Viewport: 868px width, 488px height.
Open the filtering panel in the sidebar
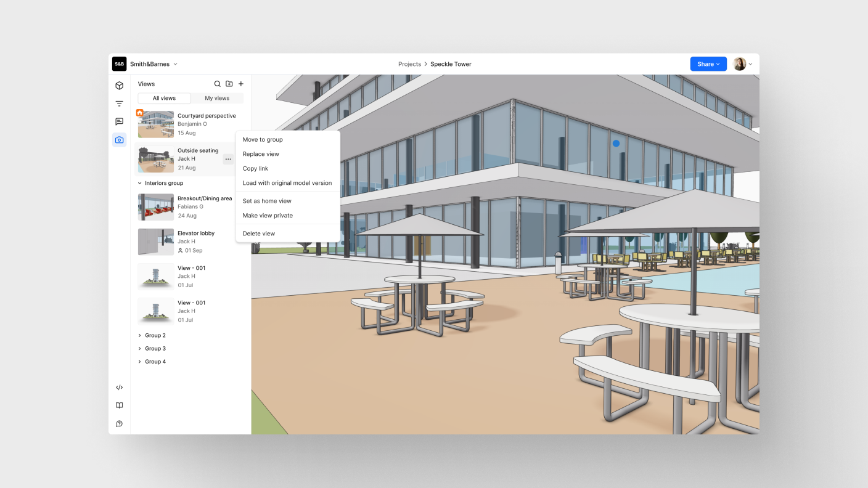coord(119,104)
